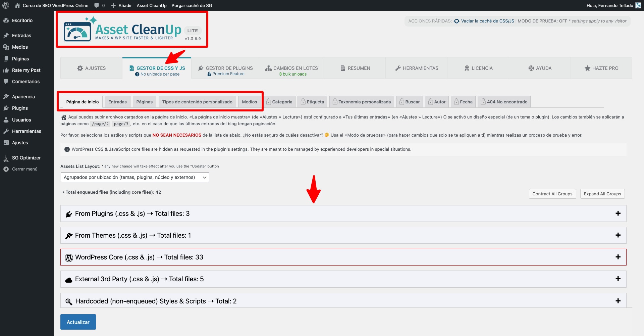
Task: Open the Assets List Layout dropdown
Action: click(135, 177)
